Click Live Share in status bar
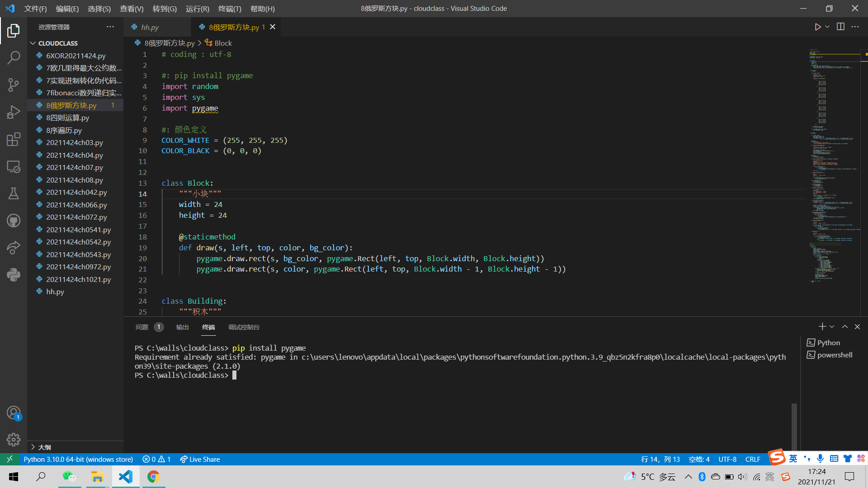Screen dimensions: 868x488 click(200, 459)
